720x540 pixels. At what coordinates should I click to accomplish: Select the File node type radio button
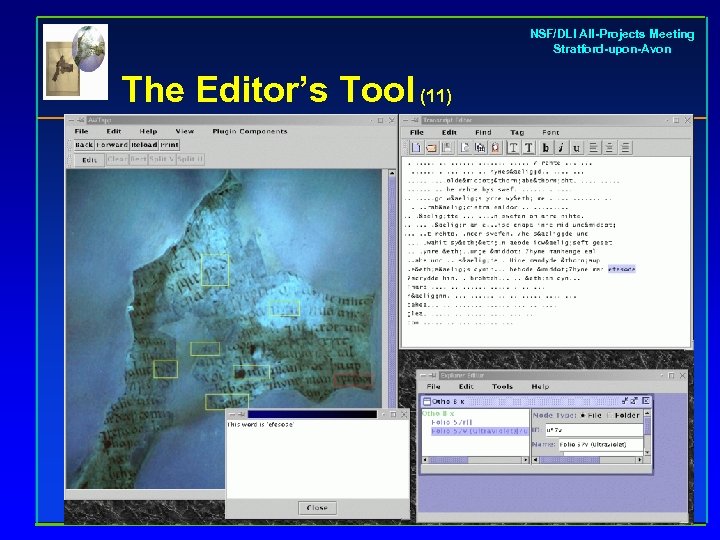(x=583, y=415)
